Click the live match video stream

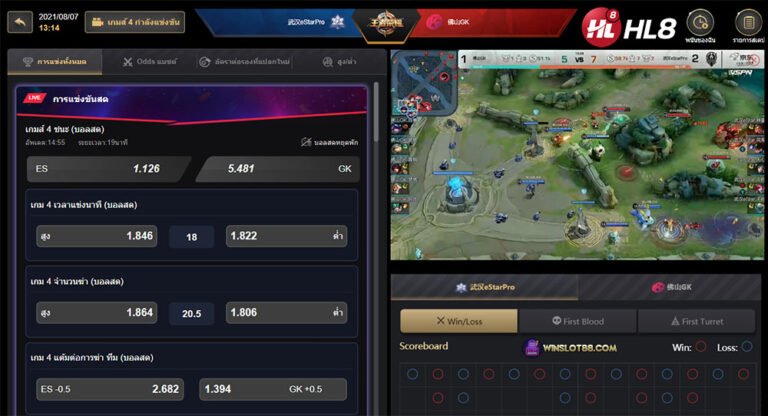(x=577, y=155)
